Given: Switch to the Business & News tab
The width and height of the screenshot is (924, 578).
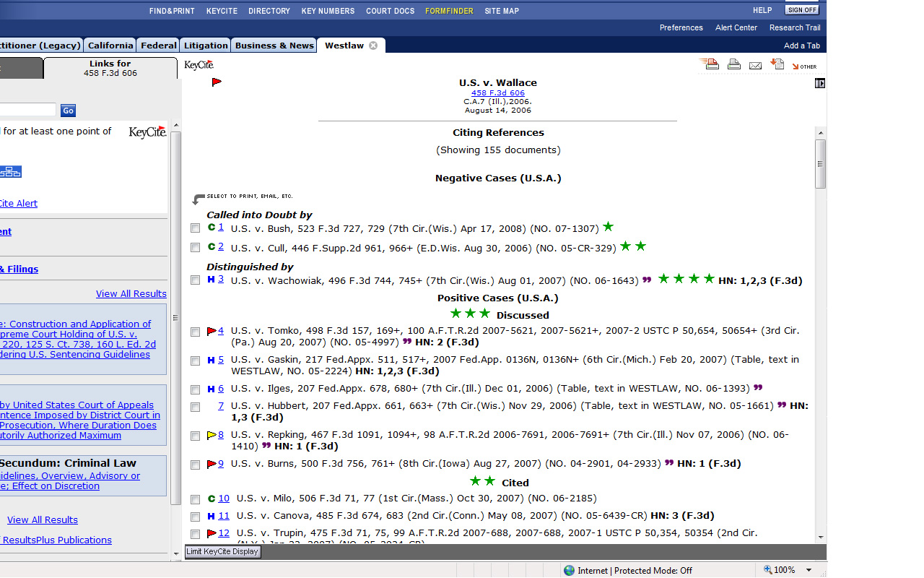Looking at the screenshot, I should point(274,46).
